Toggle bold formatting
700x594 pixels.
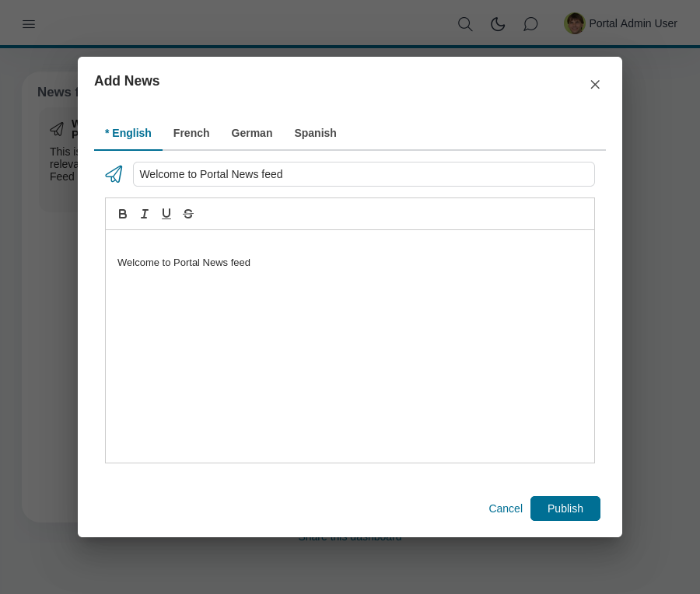122,214
